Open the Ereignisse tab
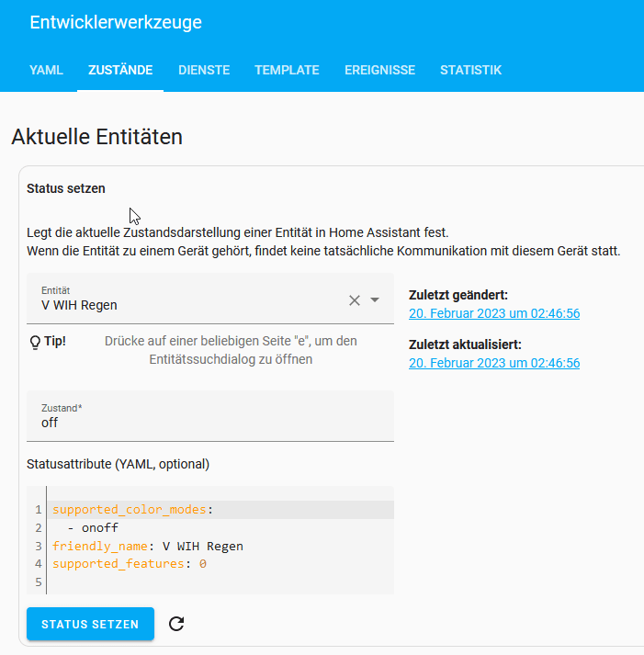 pos(379,70)
